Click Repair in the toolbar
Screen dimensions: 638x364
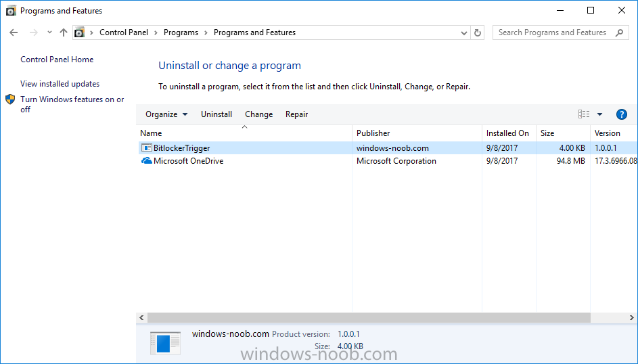pos(296,114)
